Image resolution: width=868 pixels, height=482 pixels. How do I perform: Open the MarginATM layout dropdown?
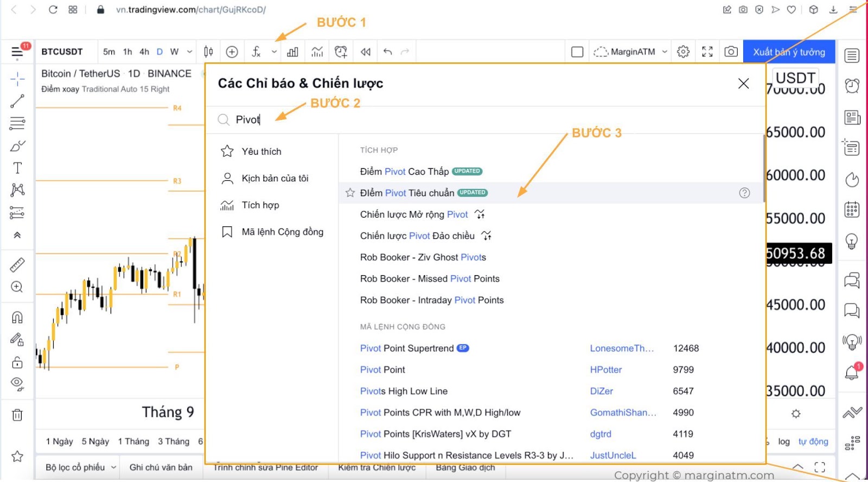tap(631, 52)
